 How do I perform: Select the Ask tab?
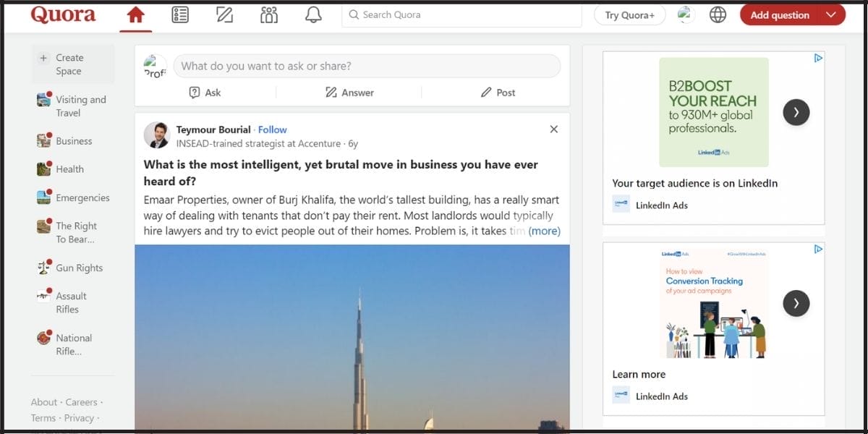205,93
